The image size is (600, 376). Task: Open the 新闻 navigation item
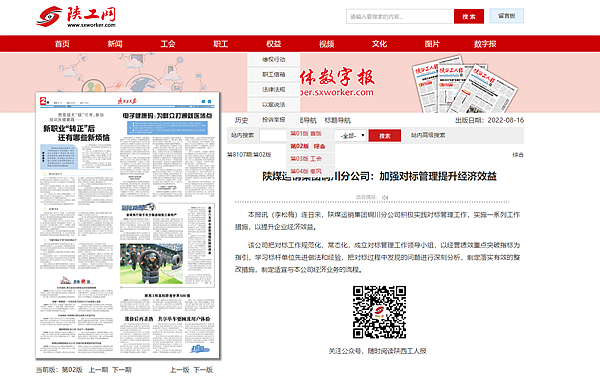115,44
